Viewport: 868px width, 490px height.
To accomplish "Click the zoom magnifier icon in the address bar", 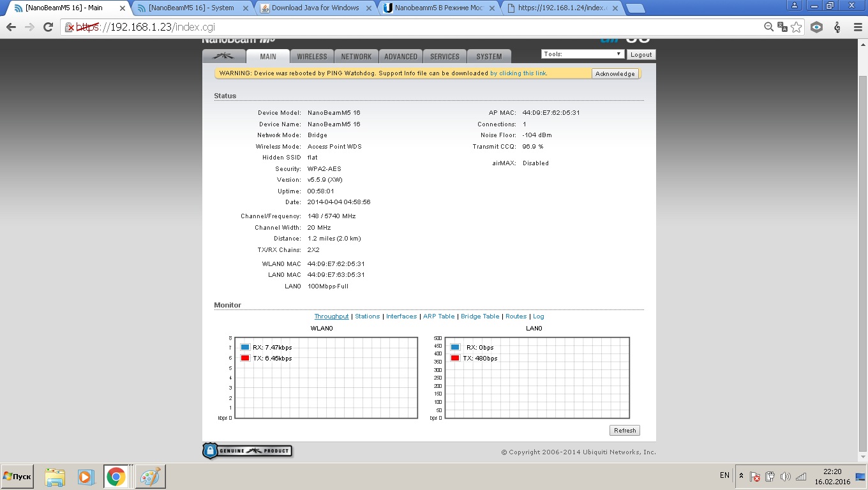I will (769, 27).
